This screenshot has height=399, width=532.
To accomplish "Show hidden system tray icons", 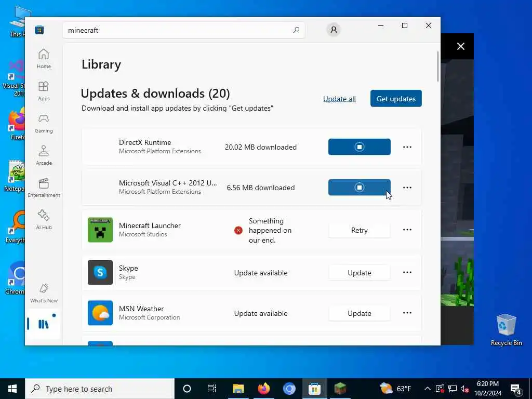I will click(x=427, y=389).
